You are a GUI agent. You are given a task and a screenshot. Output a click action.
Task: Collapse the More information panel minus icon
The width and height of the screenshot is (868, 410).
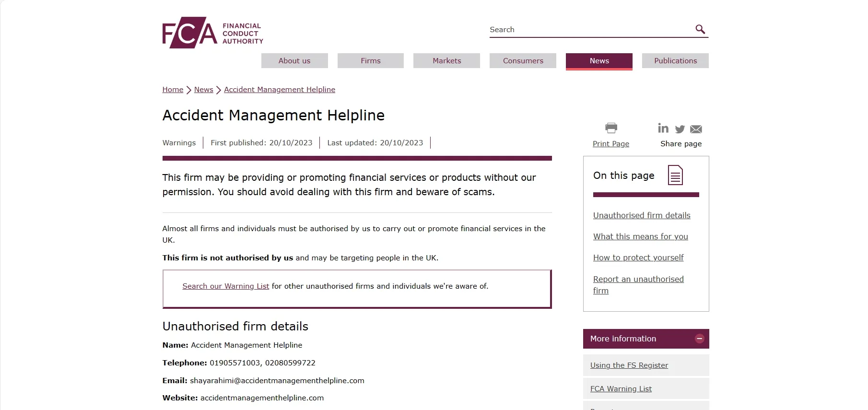coord(699,339)
